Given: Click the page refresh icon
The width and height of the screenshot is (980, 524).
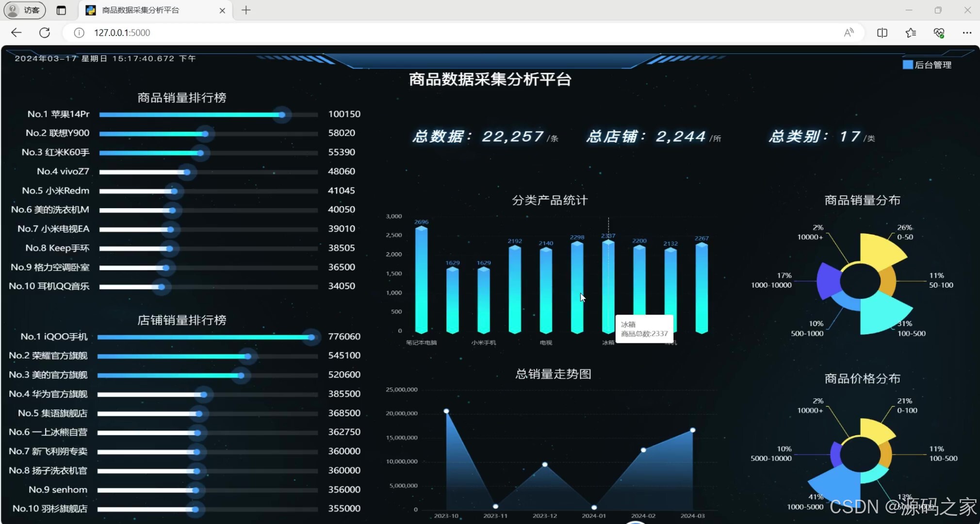Looking at the screenshot, I should [45, 33].
